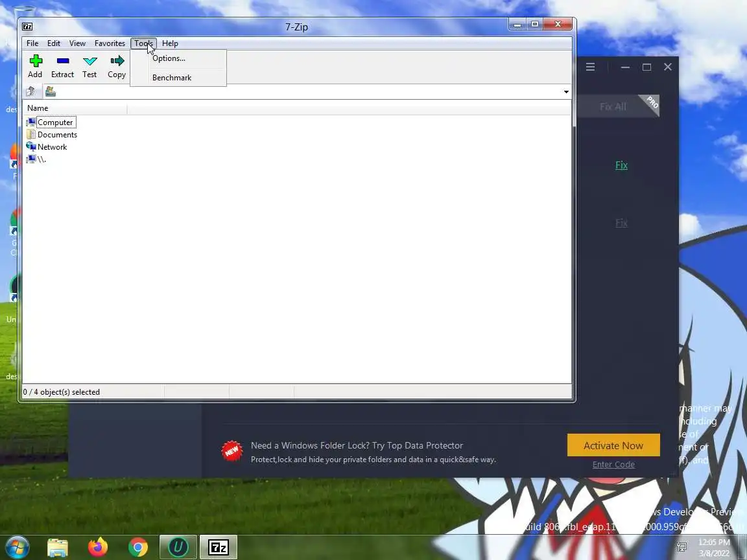Open the Favorites menu
Screen dimensions: 747x560
pyautogui.click(x=110, y=43)
